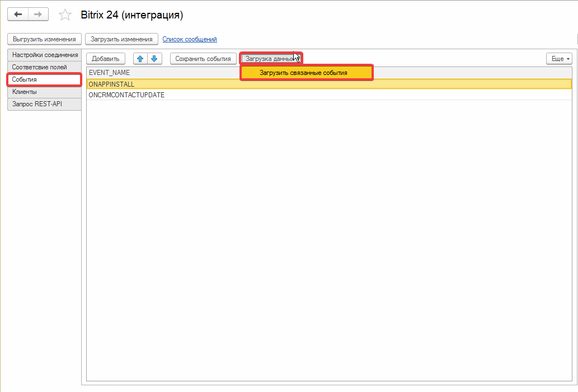Click the Выгрузить изменения button

(44, 39)
